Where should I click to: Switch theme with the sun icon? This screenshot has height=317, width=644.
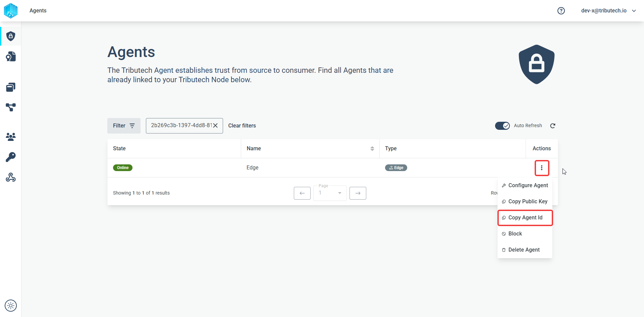click(x=11, y=306)
